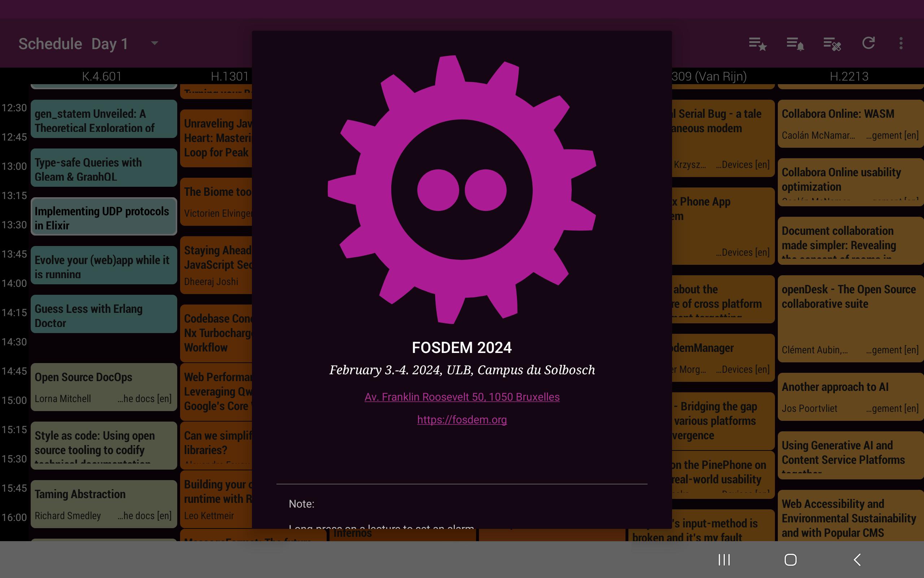Open 'Guess Less with Erlang Doctor' session

[x=104, y=314]
